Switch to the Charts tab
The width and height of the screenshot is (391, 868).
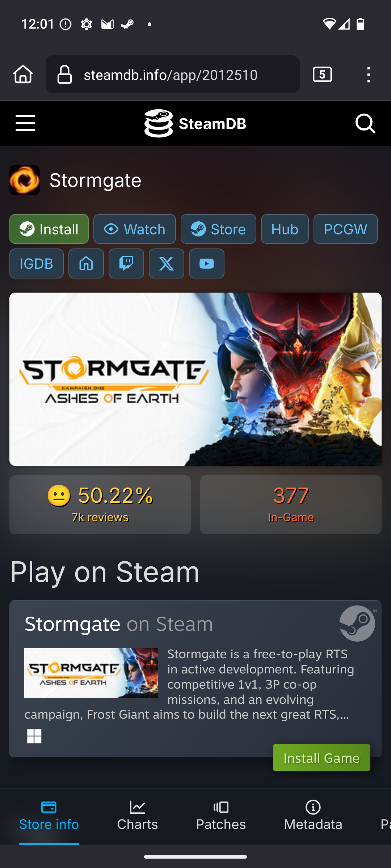click(138, 816)
